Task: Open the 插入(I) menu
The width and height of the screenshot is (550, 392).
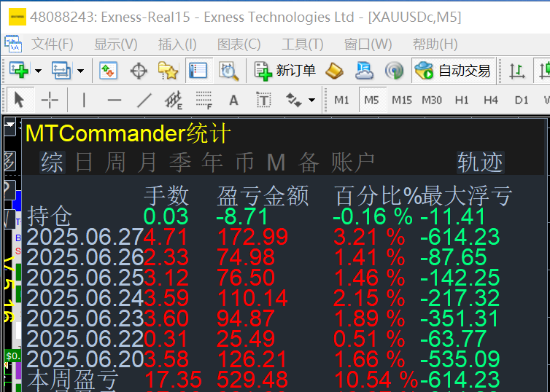Action: coord(177,44)
